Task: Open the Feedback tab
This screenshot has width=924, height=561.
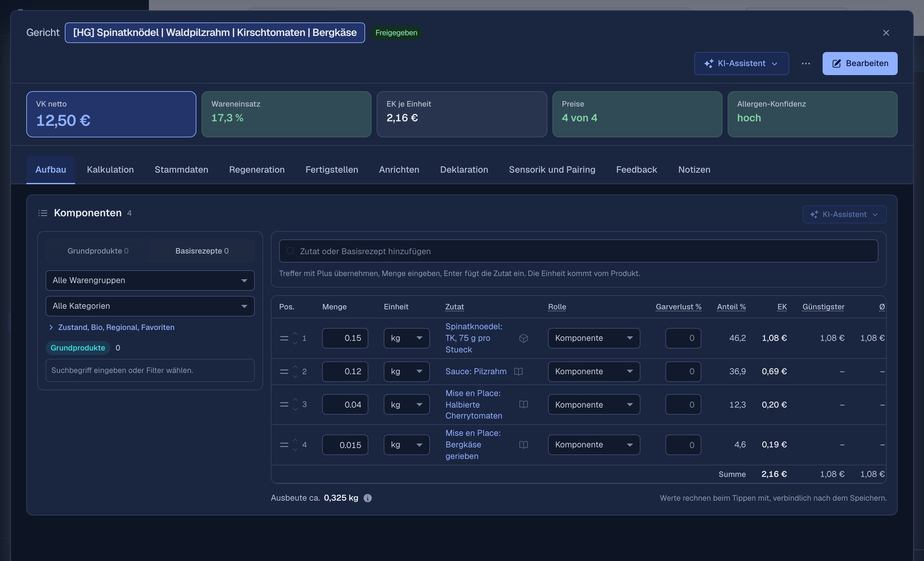Action: (636, 170)
